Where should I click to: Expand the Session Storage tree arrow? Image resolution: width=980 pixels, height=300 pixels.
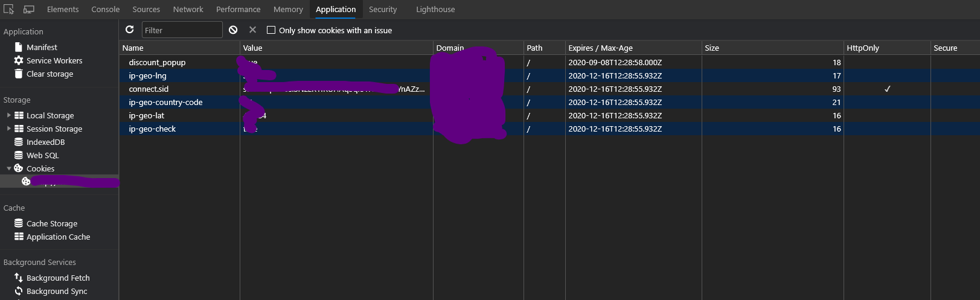pos(8,129)
